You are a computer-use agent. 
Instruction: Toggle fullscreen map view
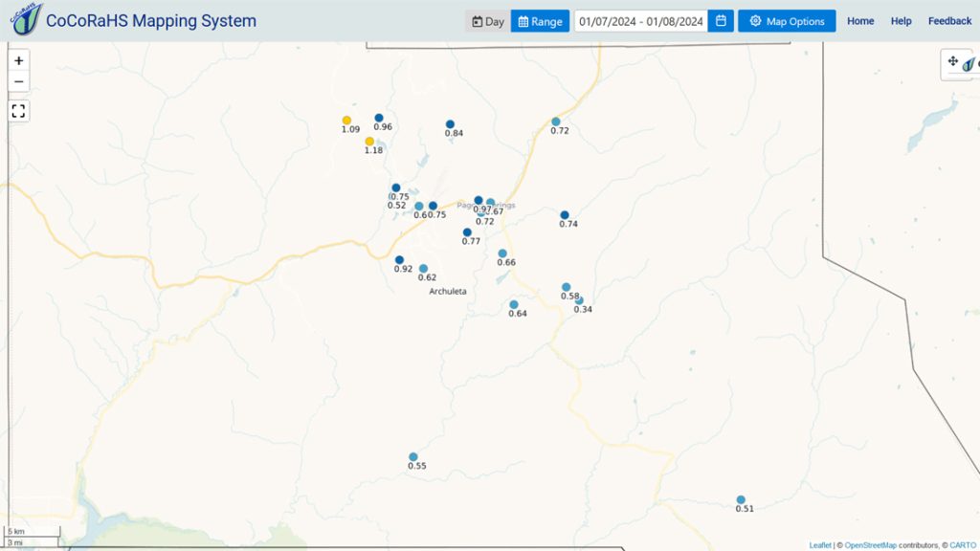click(19, 111)
